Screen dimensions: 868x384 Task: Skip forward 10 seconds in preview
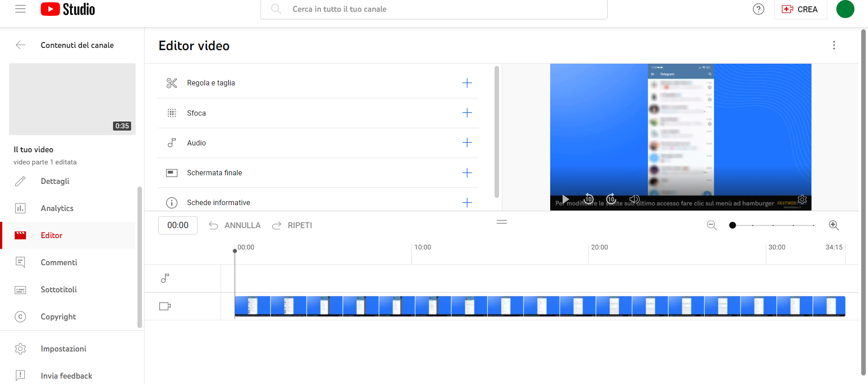(x=611, y=199)
